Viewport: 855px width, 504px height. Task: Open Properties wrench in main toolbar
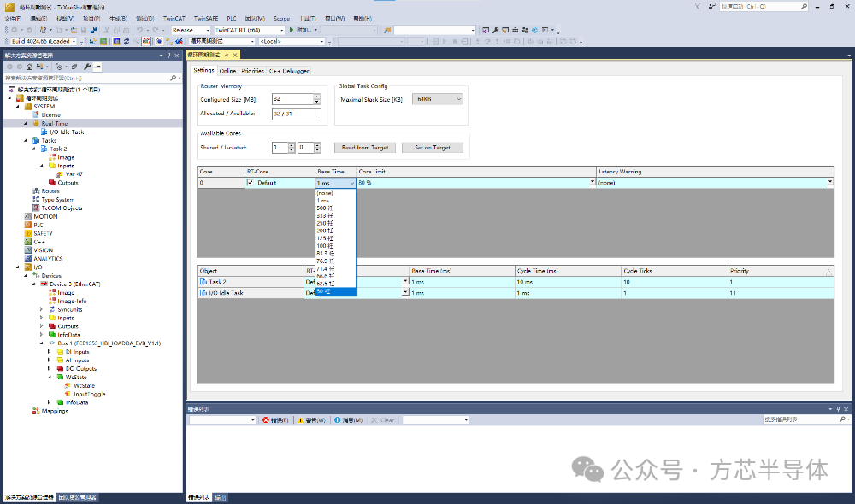tap(495, 30)
